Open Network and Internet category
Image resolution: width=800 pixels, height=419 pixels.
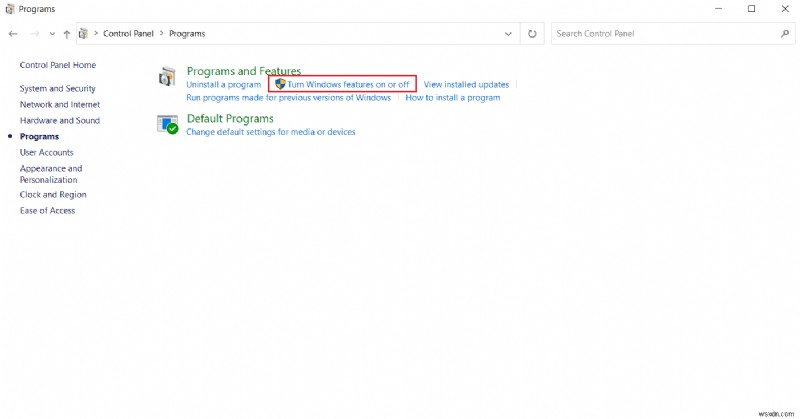[60, 104]
